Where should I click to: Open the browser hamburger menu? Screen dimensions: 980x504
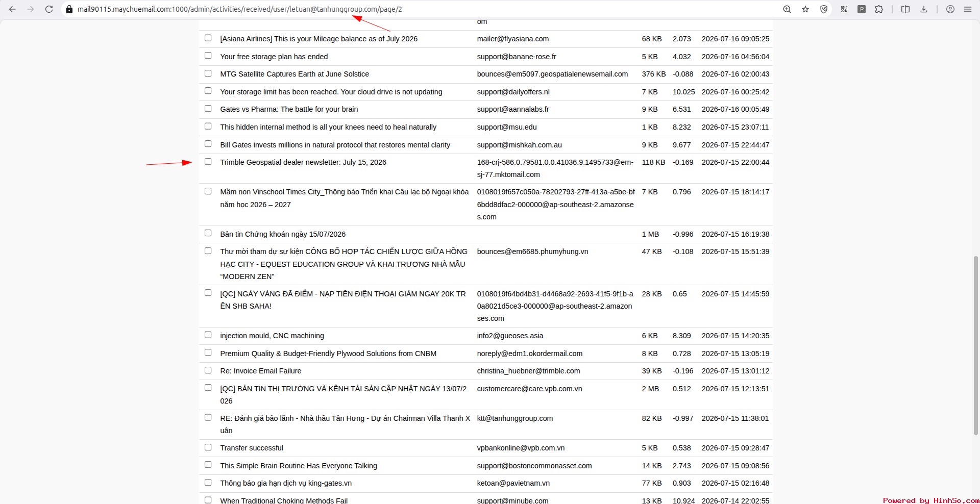pyautogui.click(x=968, y=9)
